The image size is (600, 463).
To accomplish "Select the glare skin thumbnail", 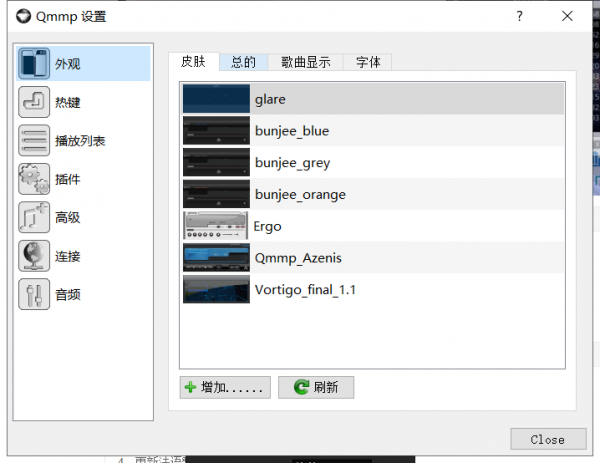I will click(x=216, y=99).
